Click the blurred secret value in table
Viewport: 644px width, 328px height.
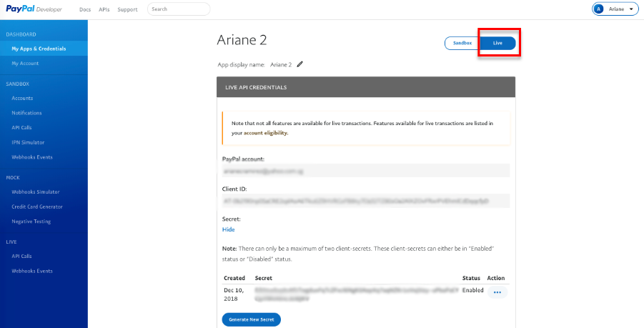point(357,294)
